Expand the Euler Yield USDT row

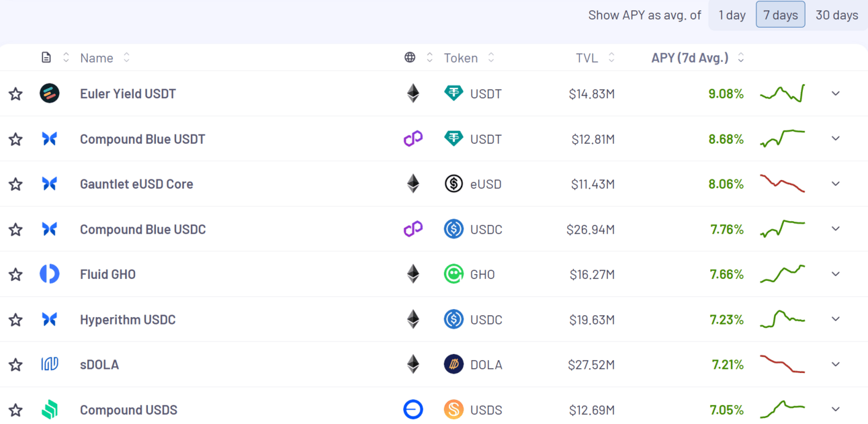[836, 93]
